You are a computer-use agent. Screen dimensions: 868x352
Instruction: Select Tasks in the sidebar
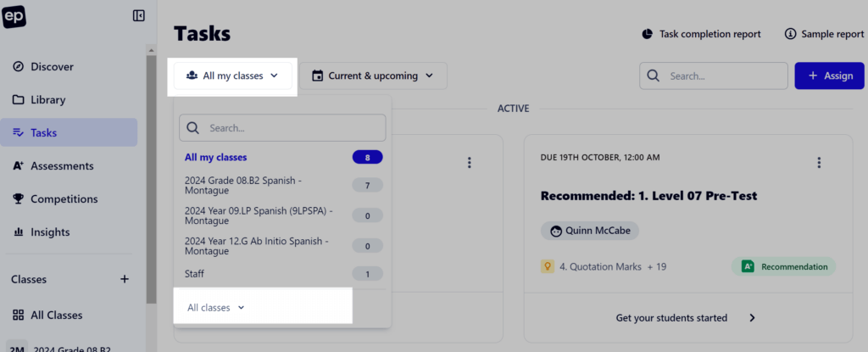click(69, 132)
